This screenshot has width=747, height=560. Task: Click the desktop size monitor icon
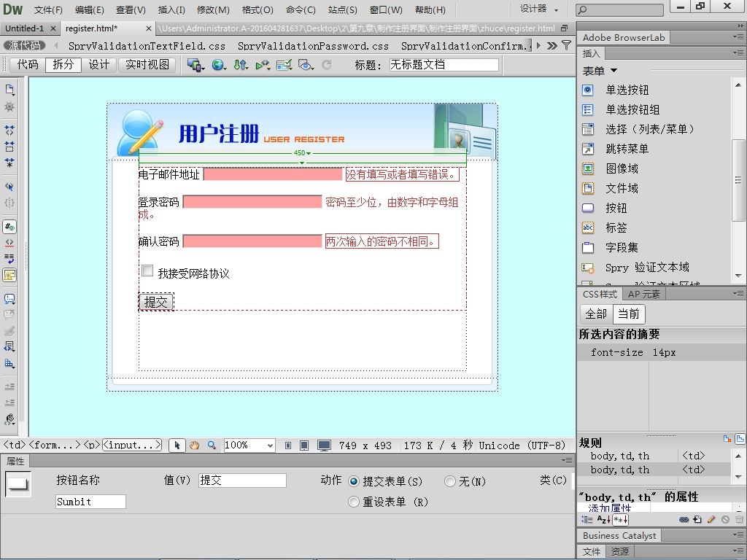click(324, 446)
